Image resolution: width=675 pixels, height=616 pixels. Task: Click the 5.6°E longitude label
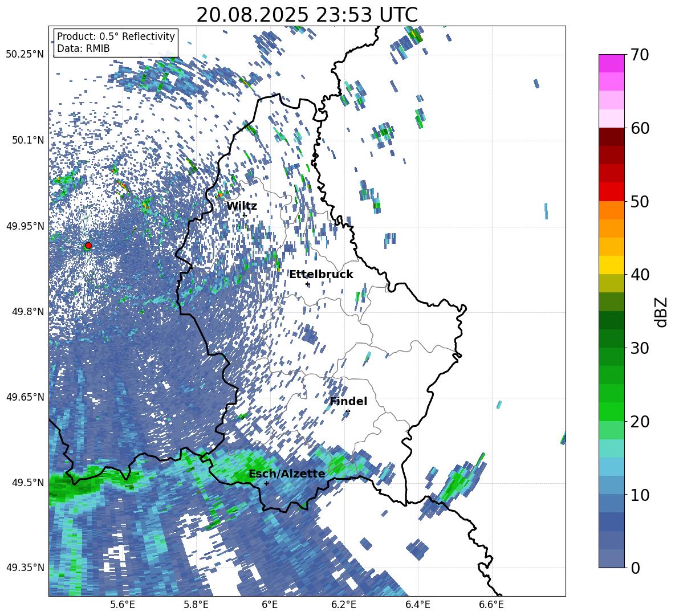tap(122, 605)
